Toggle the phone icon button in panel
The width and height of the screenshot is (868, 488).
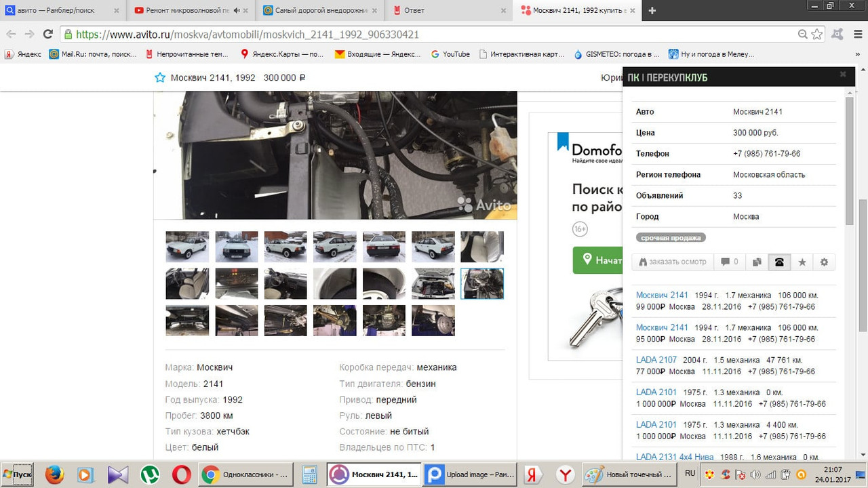[779, 262]
